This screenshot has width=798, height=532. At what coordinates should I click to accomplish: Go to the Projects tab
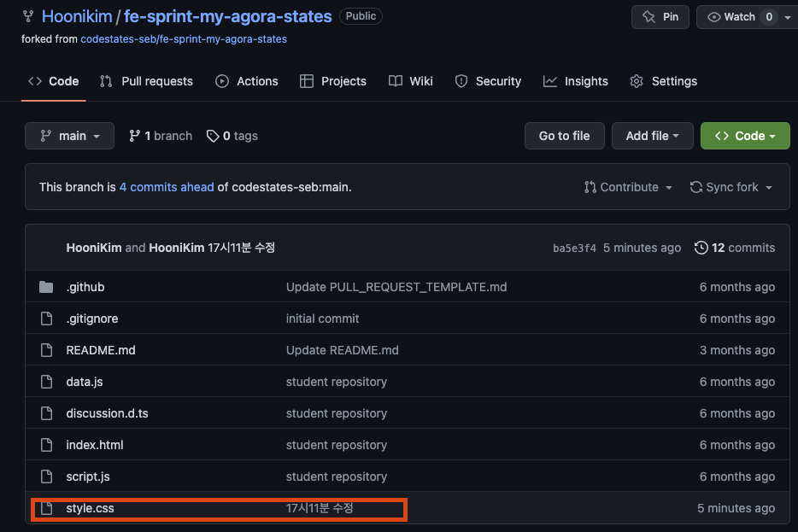(x=333, y=81)
